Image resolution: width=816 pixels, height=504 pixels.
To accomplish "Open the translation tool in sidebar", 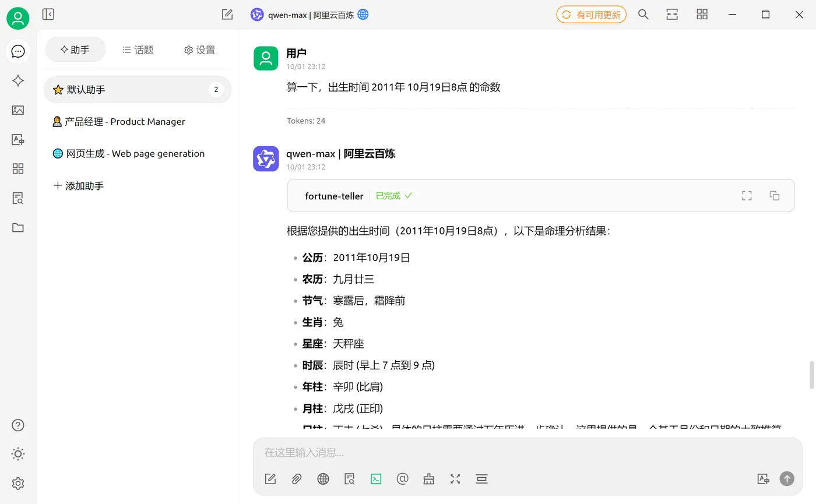I will point(17,139).
